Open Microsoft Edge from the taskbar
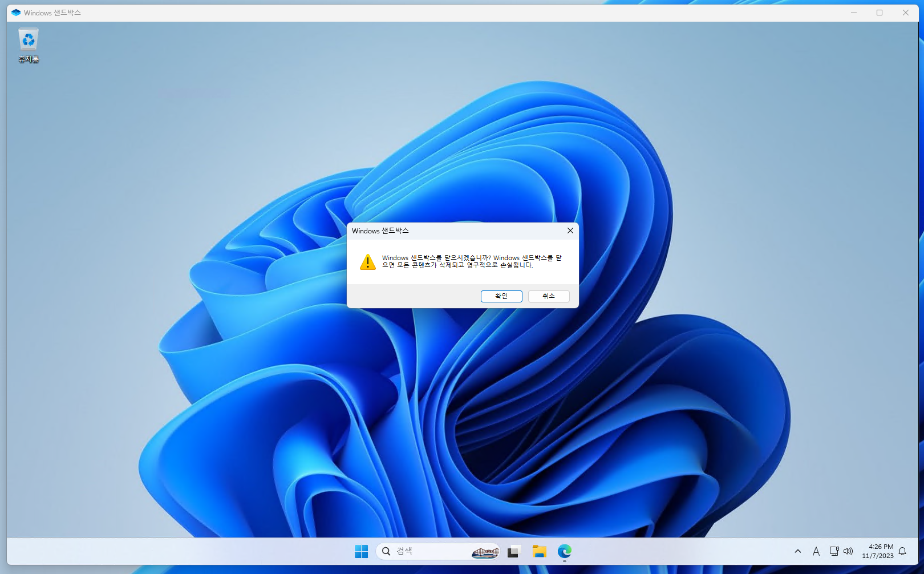This screenshot has width=924, height=574. pos(564,551)
